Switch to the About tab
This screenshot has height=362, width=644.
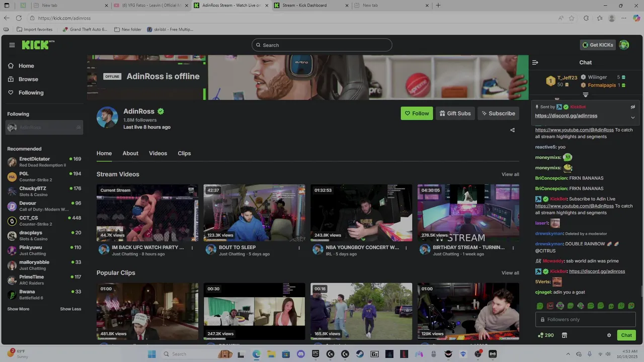coord(130,153)
